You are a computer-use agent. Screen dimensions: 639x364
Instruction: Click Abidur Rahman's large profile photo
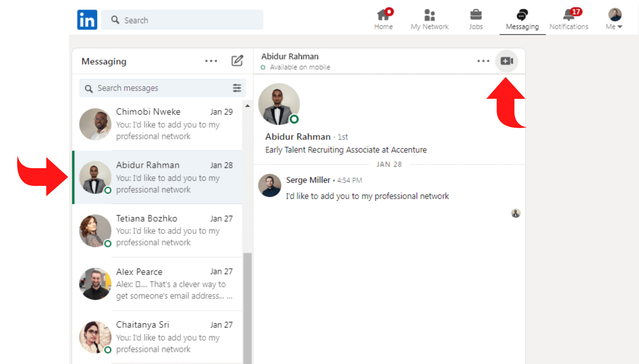tap(279, 104)
